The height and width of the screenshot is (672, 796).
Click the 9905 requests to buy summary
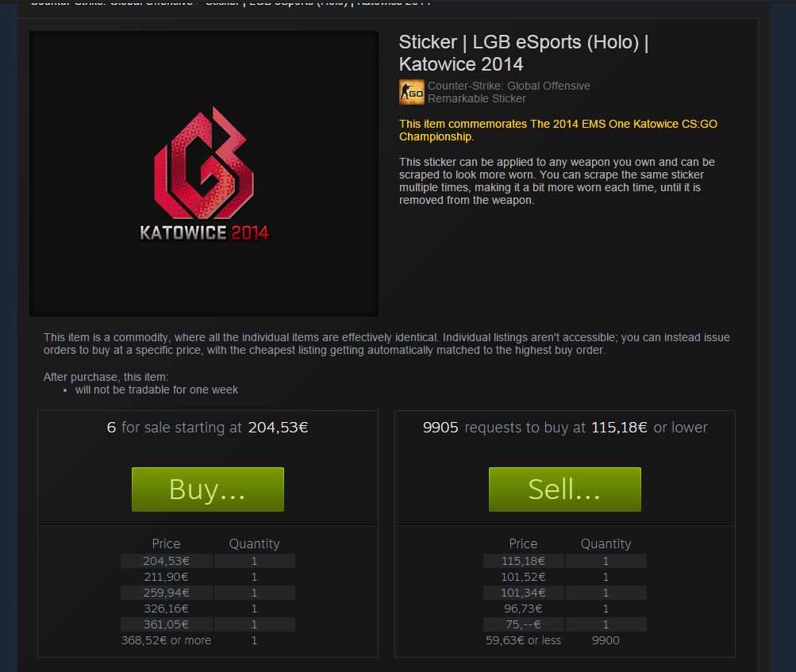click(x=565, y=428)
